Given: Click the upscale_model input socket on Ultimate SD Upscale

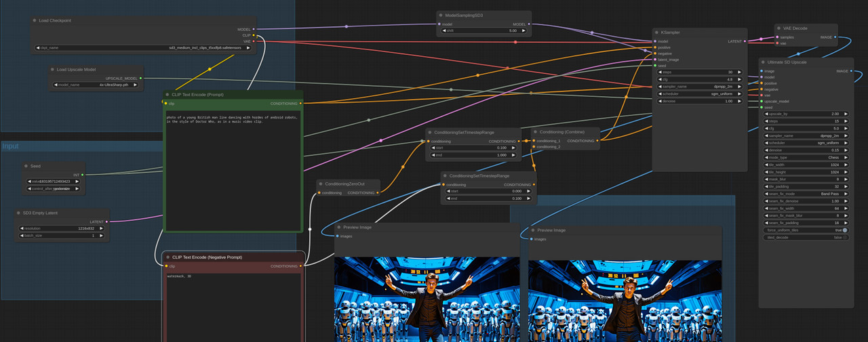Looking at the screenshot, I should [x=762, y=102].
